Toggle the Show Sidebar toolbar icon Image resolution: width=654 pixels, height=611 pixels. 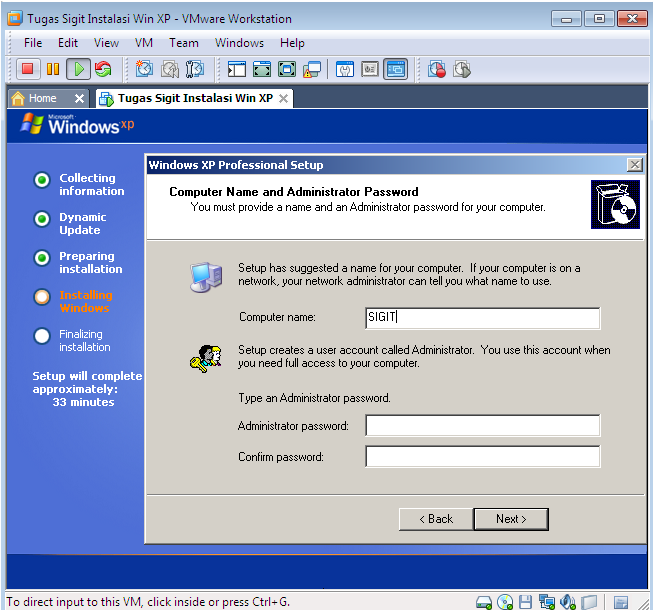tap(236, 69)
